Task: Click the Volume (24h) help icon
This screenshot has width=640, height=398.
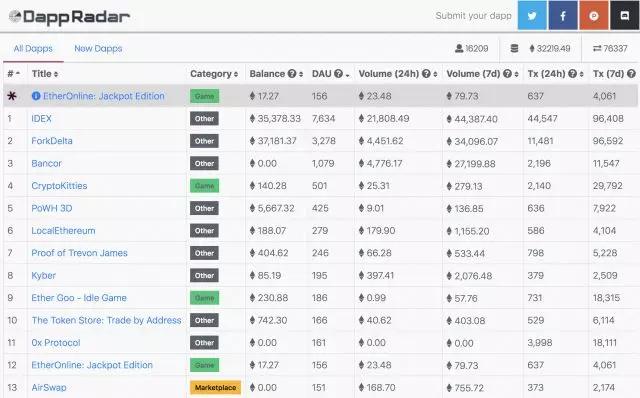Action: coord(426,74)
